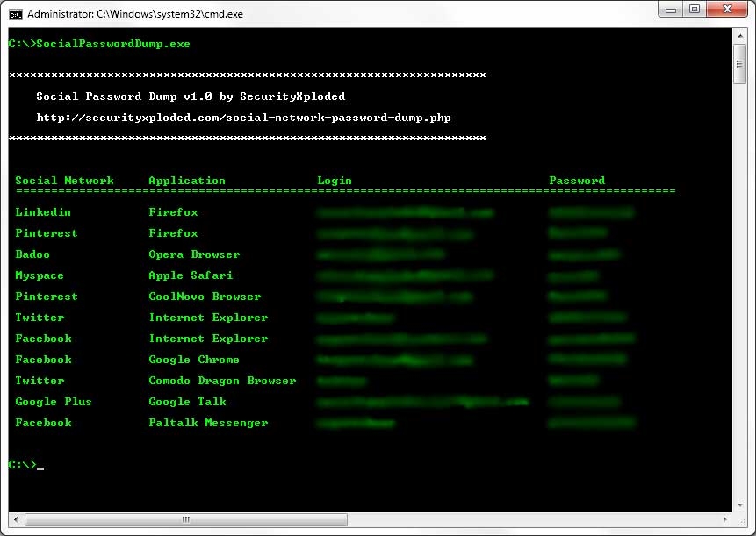Click the 'Application' column header
The height and width of the screenshot is (536, 756).
[x=187, y=181]
